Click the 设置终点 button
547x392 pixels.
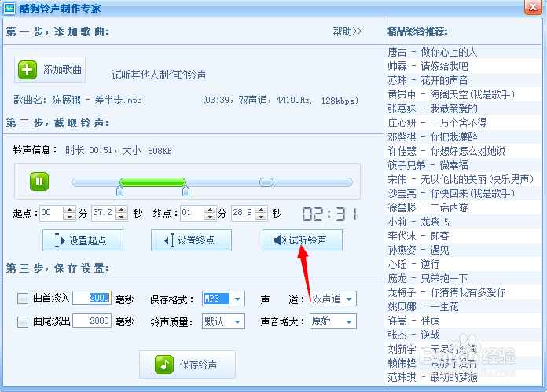tap(191, 240)
